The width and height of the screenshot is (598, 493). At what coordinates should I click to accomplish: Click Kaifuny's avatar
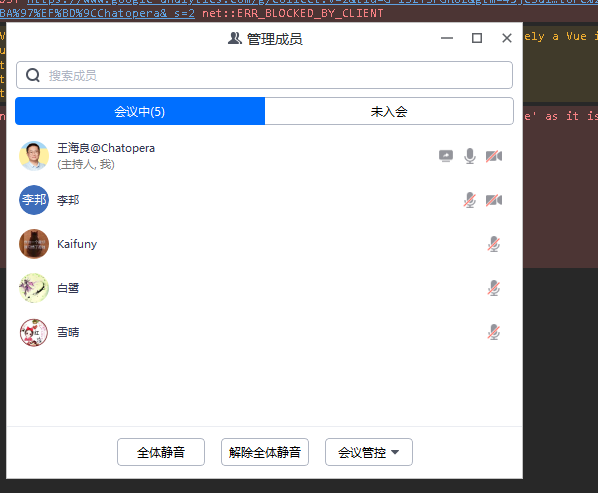[x=34, y=244]
